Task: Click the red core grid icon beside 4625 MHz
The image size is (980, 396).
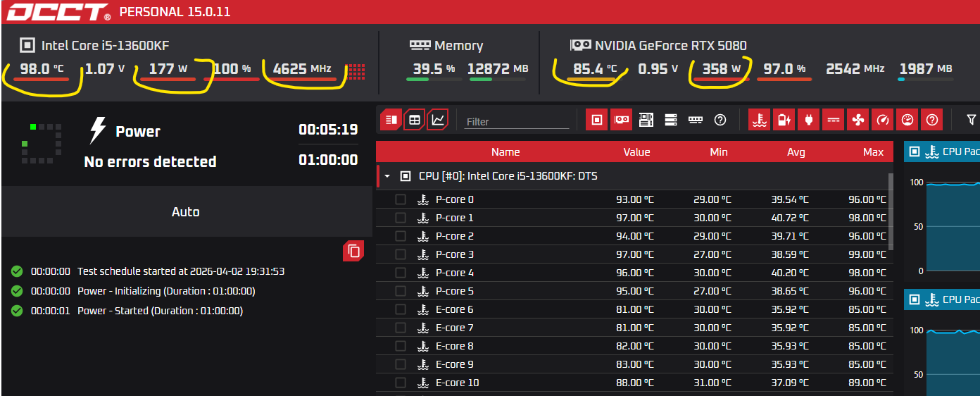Action: (x=357, y=70)
